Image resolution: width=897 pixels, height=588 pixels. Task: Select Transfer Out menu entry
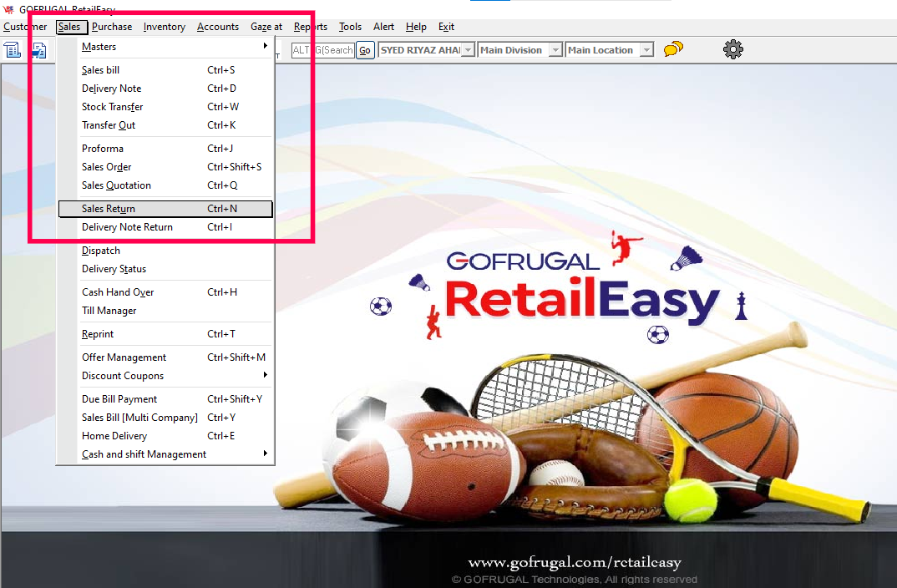[165, 125]
